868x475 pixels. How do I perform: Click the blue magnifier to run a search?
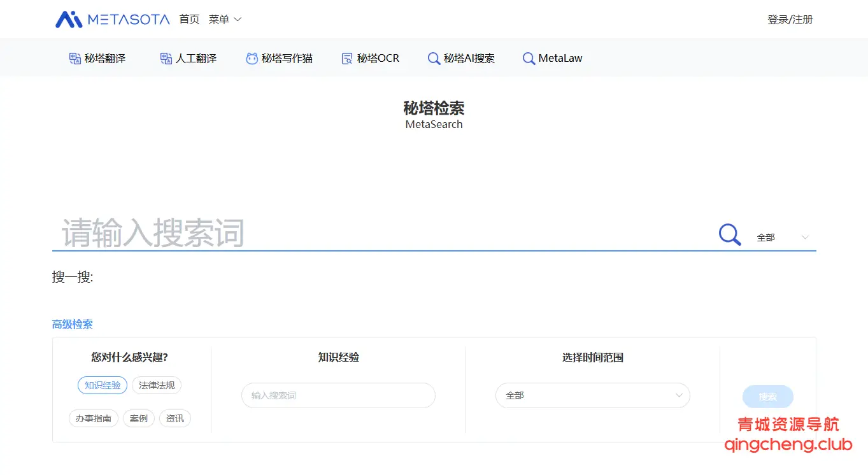click(729, 234)
